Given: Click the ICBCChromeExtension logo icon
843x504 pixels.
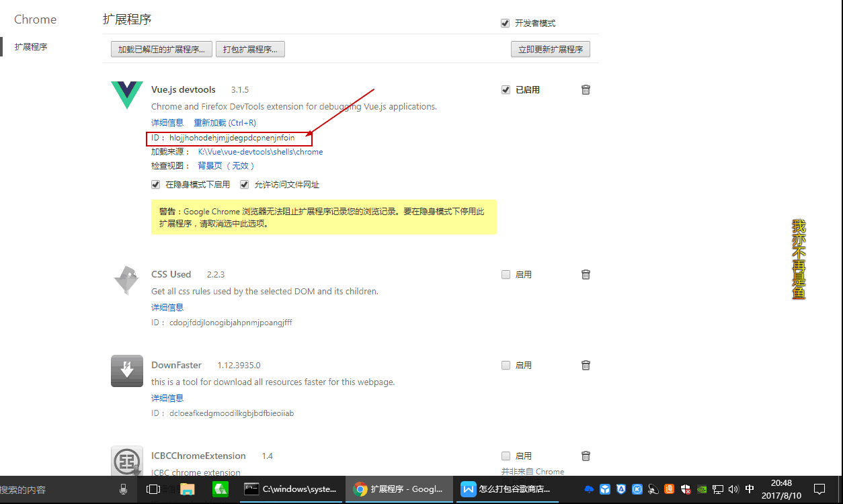Looking at the screenshot, I should click(x=127, y=461).
